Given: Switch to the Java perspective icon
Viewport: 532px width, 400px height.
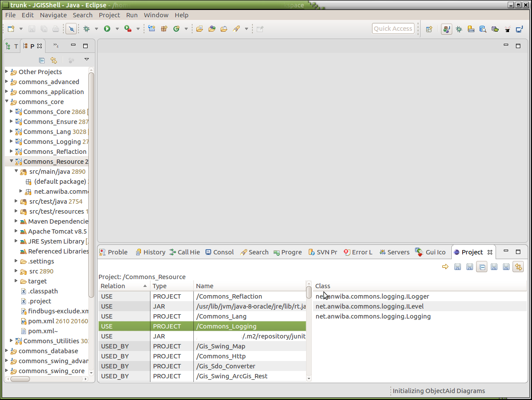Looking at the screenshot, I should pyautogui.click(x=447, y=29).
